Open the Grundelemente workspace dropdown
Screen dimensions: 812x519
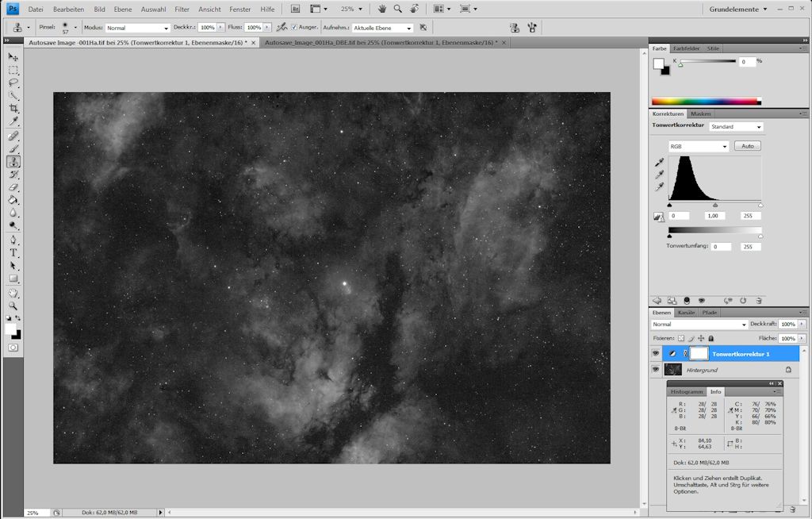(x=738, y=9)
